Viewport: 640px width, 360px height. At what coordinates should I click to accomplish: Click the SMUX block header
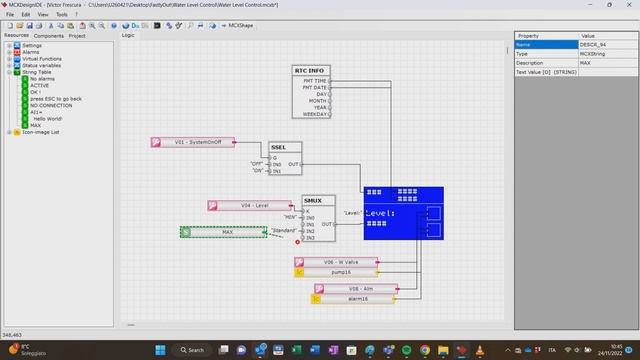318,201
